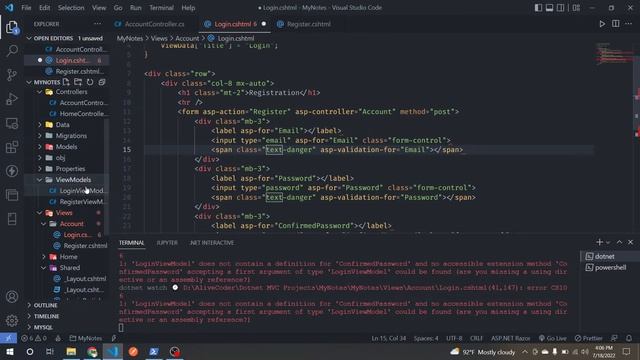Select the .NET INTERACTIVE panel tab
The height and width of the screenshot is (360, 640).
(212, 242)
